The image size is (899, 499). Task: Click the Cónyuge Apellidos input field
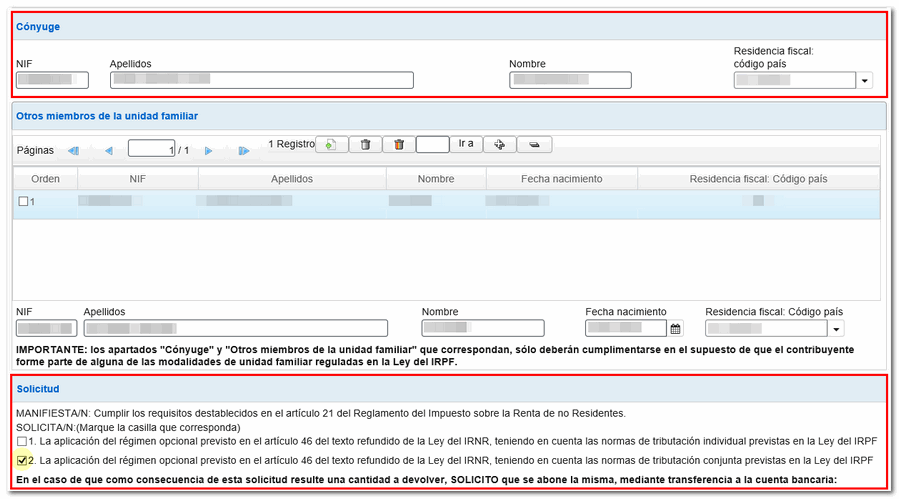coord(261,81)
